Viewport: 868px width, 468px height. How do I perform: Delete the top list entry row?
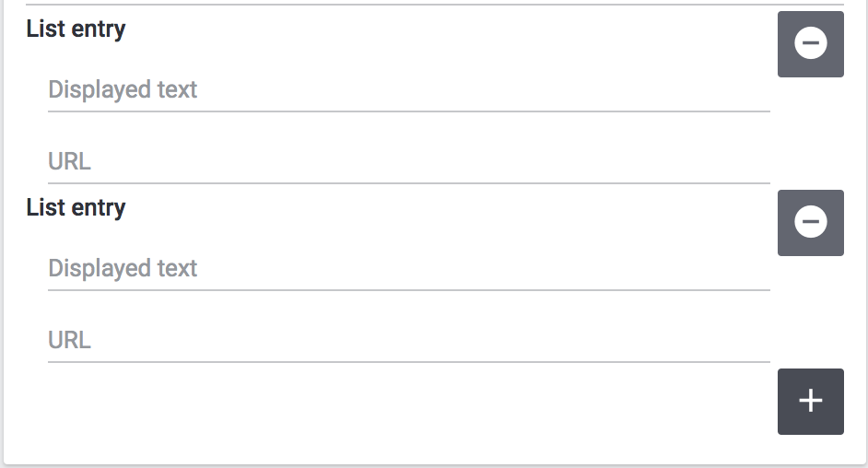pyautogui.click(x=810, y=44)
